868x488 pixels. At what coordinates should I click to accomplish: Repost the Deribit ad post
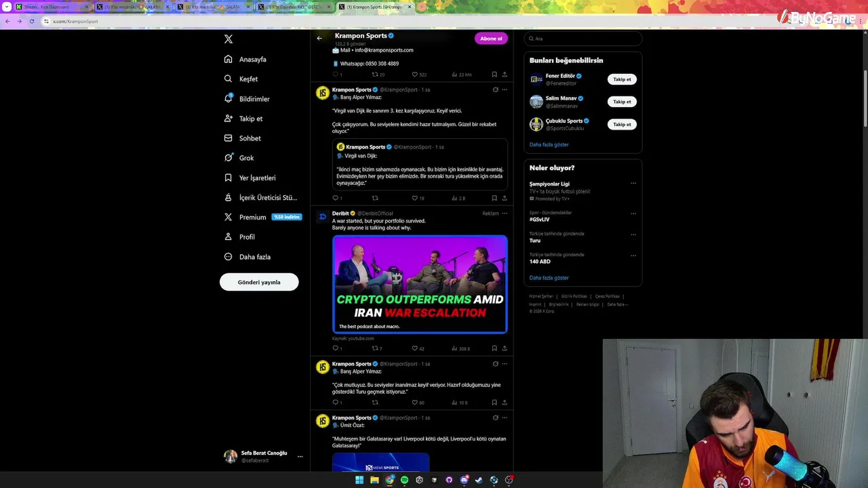375,348
